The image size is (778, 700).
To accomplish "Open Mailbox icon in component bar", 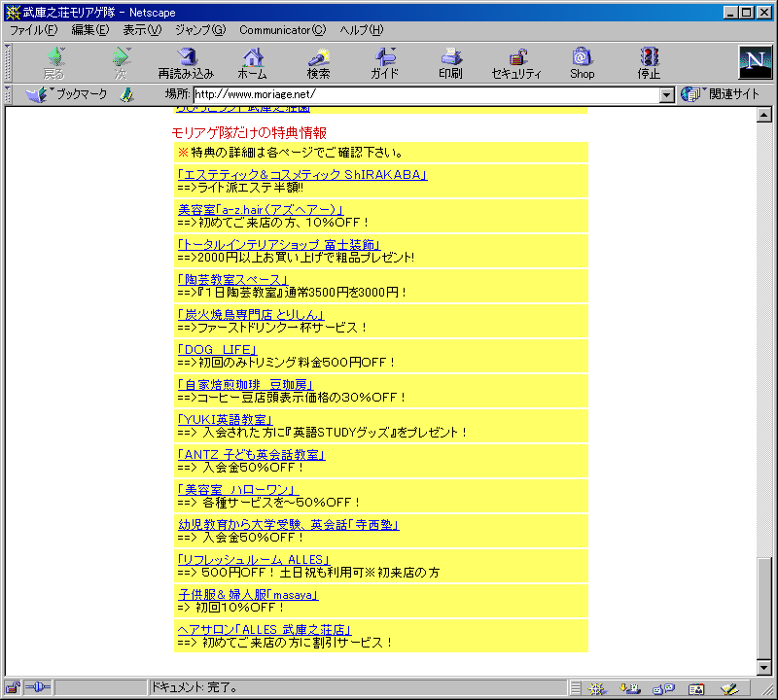I will (x=630, y=688).
